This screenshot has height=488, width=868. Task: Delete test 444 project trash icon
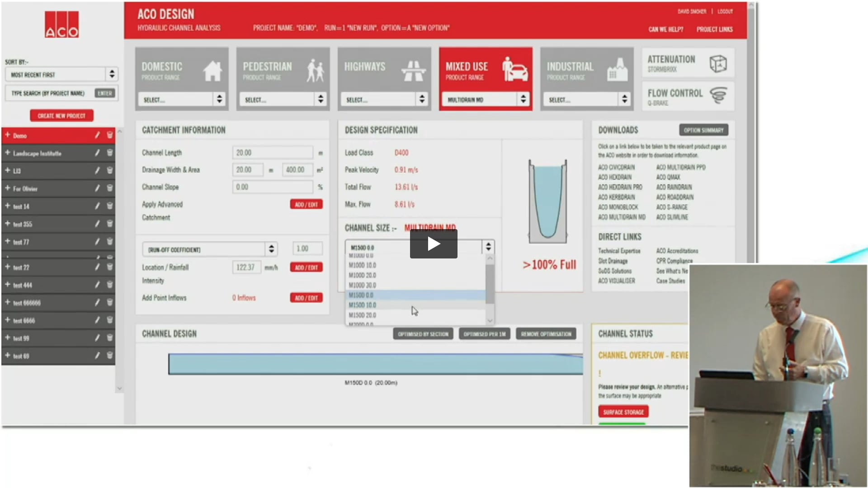click(109, 285)
